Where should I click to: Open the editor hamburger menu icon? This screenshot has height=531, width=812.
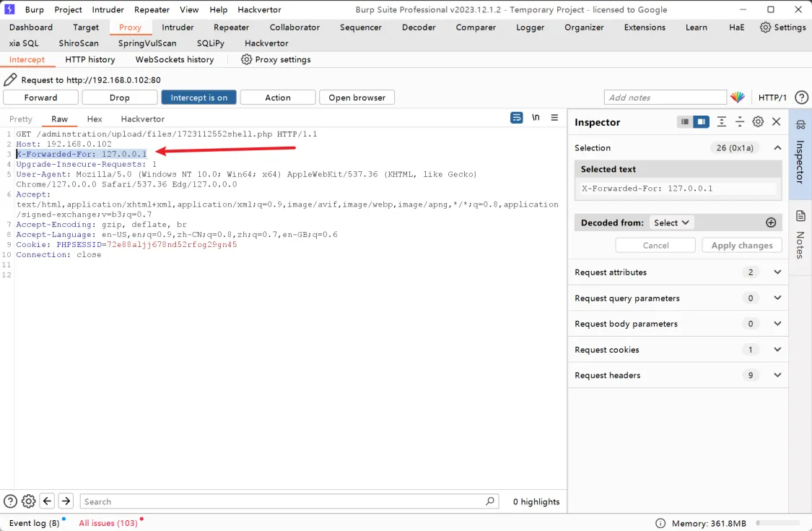[x=554, y=118]
